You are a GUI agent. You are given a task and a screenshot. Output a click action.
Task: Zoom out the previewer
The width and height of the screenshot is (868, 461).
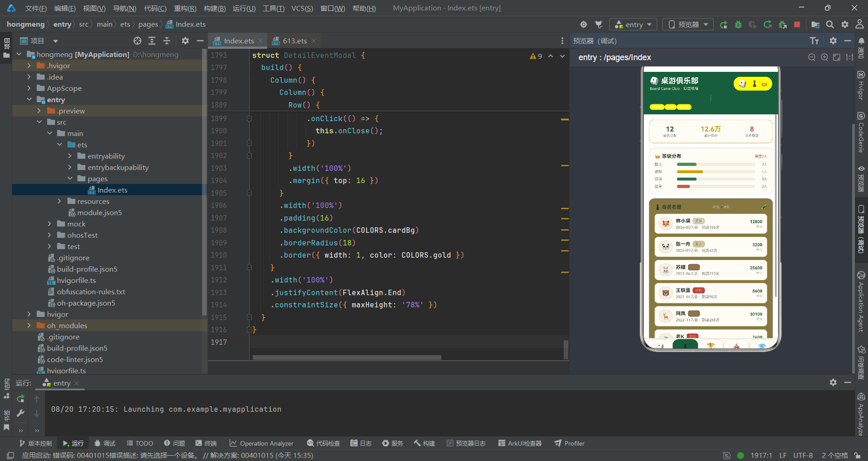tap(812, 57)
